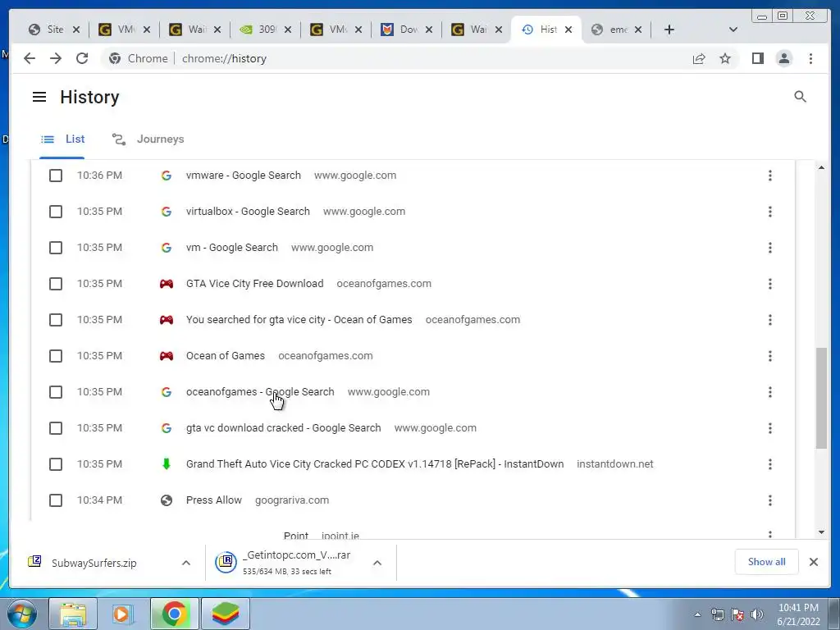Reload the history page
The height and width of the screenshot is (630, 840).
[82, 58]
